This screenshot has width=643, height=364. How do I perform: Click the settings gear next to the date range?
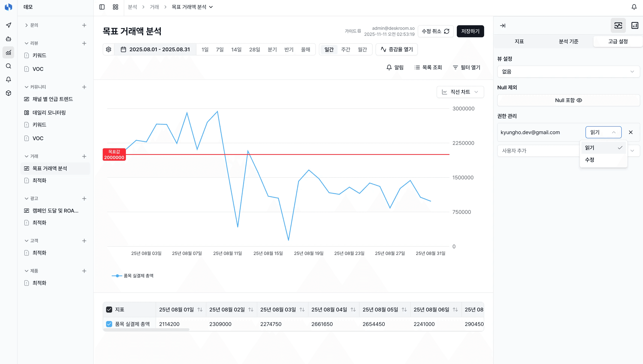(x=109, y=49)
